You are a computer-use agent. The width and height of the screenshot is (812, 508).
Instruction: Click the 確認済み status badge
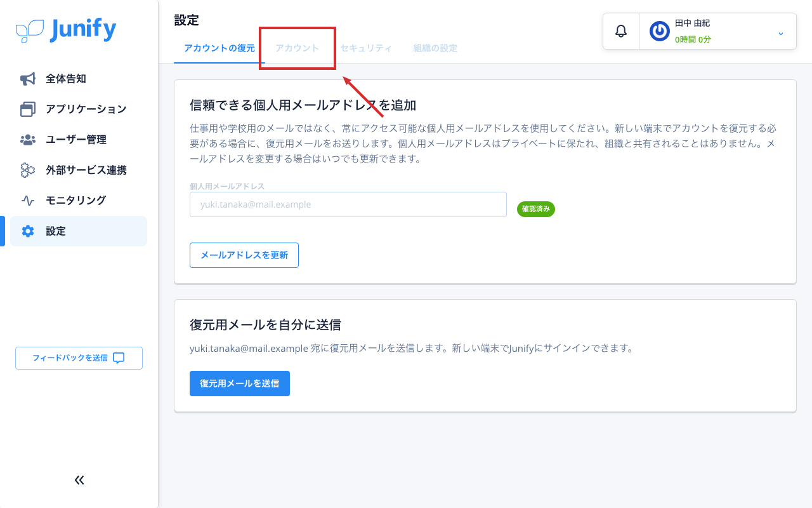536,209
